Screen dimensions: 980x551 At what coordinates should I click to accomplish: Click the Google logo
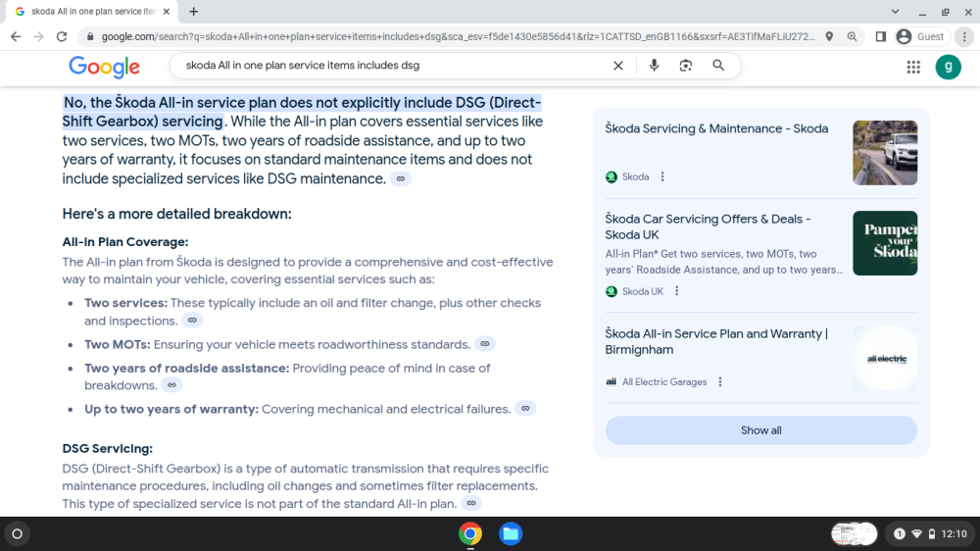pos(105,67)
